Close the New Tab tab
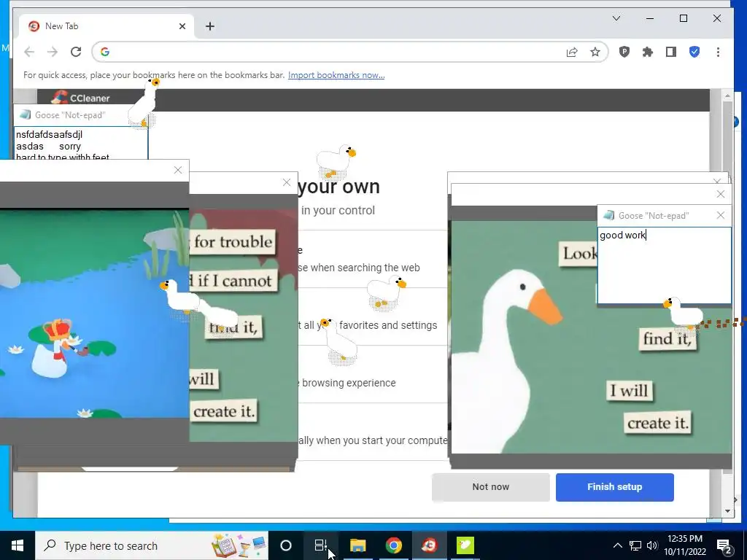The height and width of the screenshot is (560, 747). tap(182, 26)
